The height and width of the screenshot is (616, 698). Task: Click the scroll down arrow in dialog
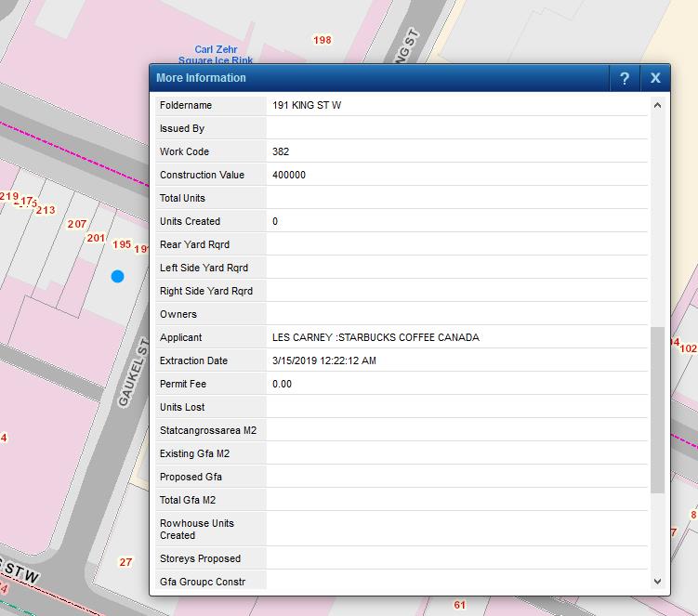(658, 582)
